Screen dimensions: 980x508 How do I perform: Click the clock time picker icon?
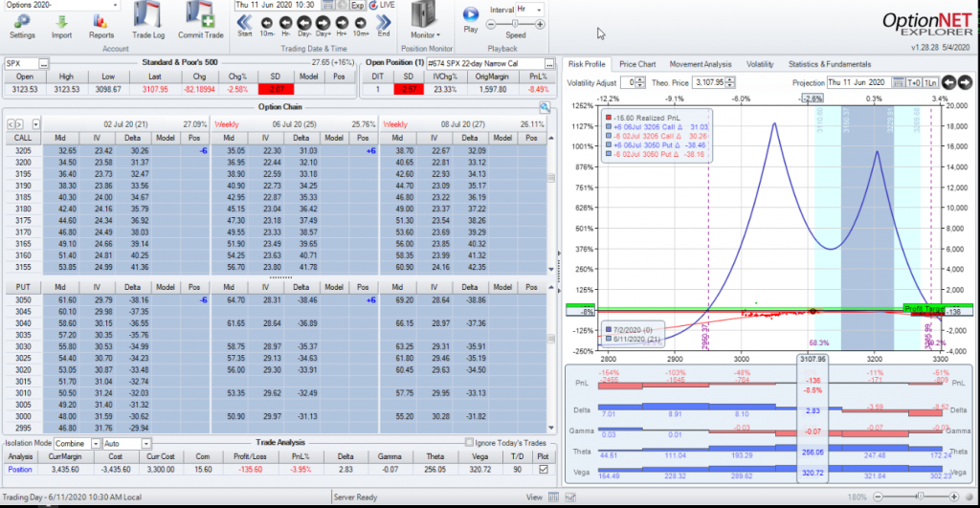342,5
